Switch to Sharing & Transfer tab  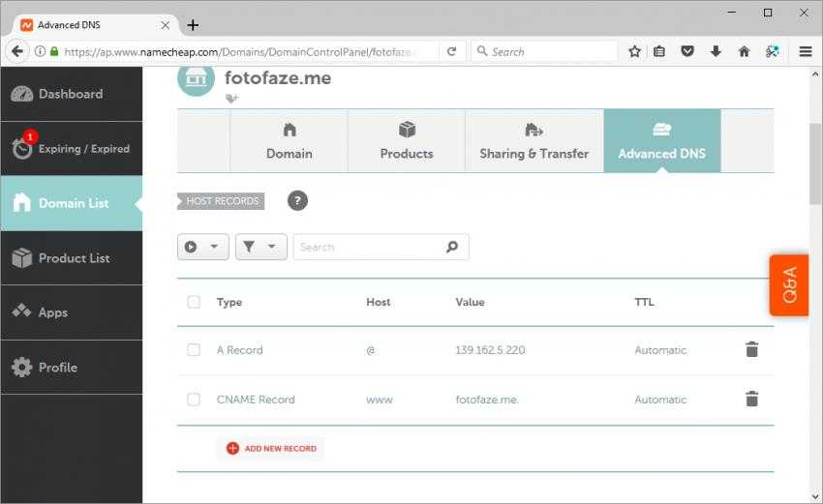533,141
